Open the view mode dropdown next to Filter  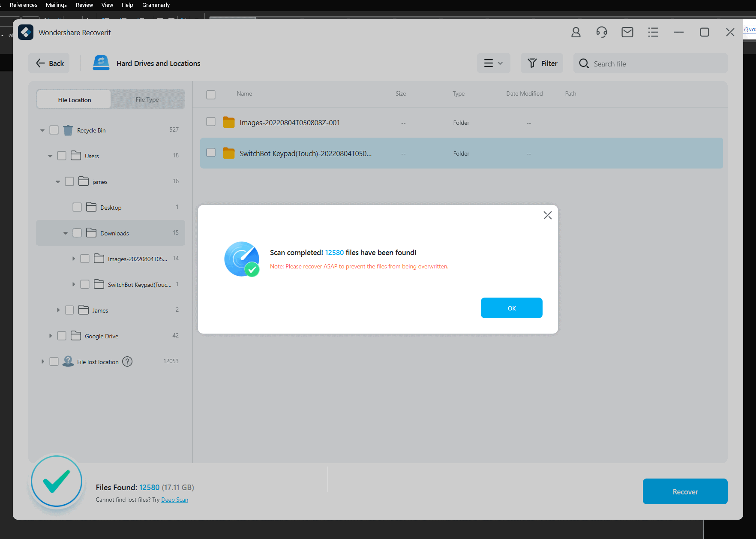tap(493, 63)
